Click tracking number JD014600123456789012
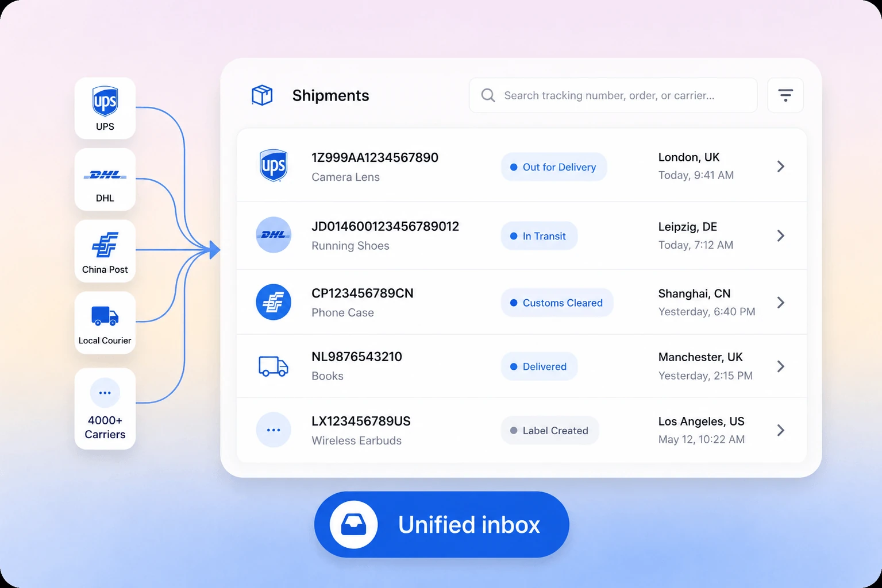Image resolution: width=882 pixels, height=588 pixels. point(385,227)
